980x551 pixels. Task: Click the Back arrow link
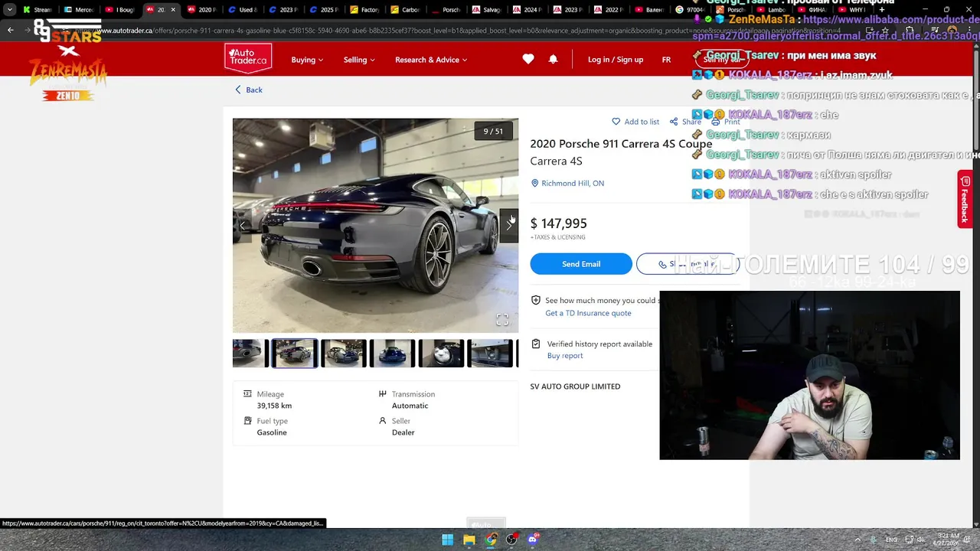[249, 90]
